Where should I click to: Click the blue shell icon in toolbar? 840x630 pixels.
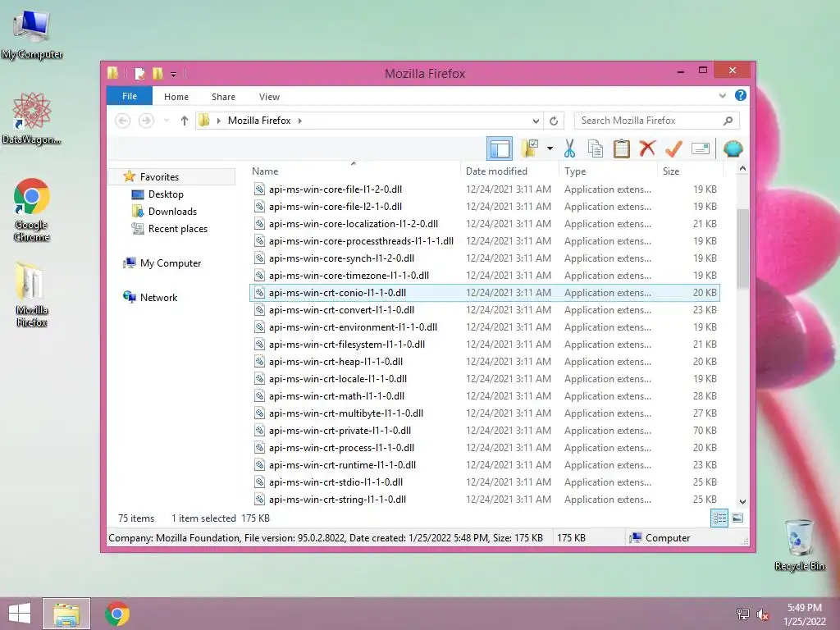point(733,148)
